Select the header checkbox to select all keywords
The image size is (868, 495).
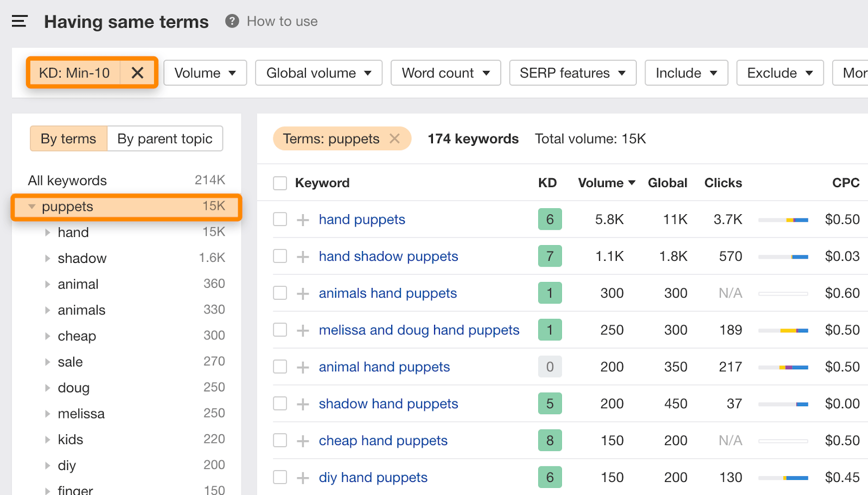279,183
